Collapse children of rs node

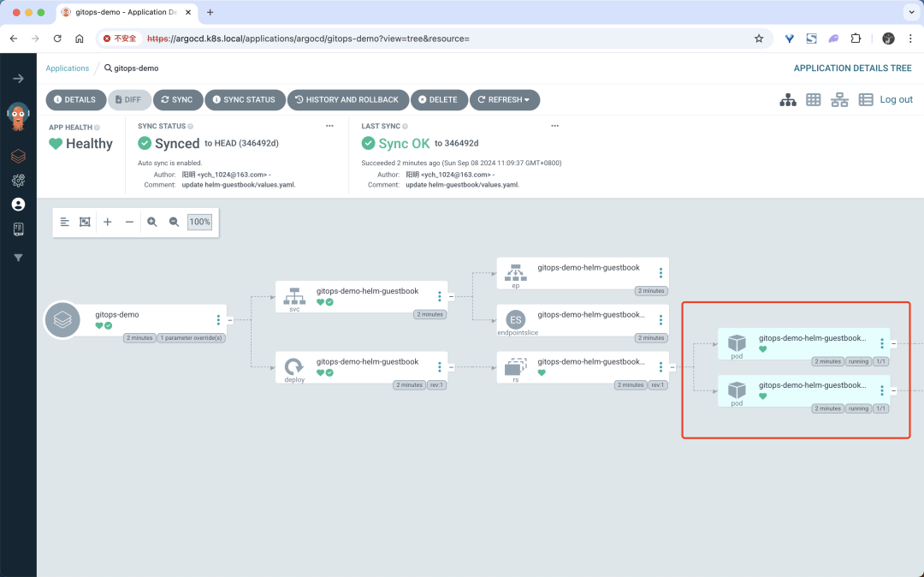672,367
